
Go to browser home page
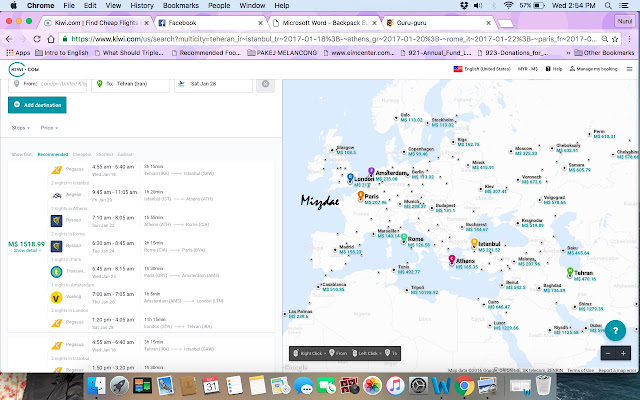[51, 39]
